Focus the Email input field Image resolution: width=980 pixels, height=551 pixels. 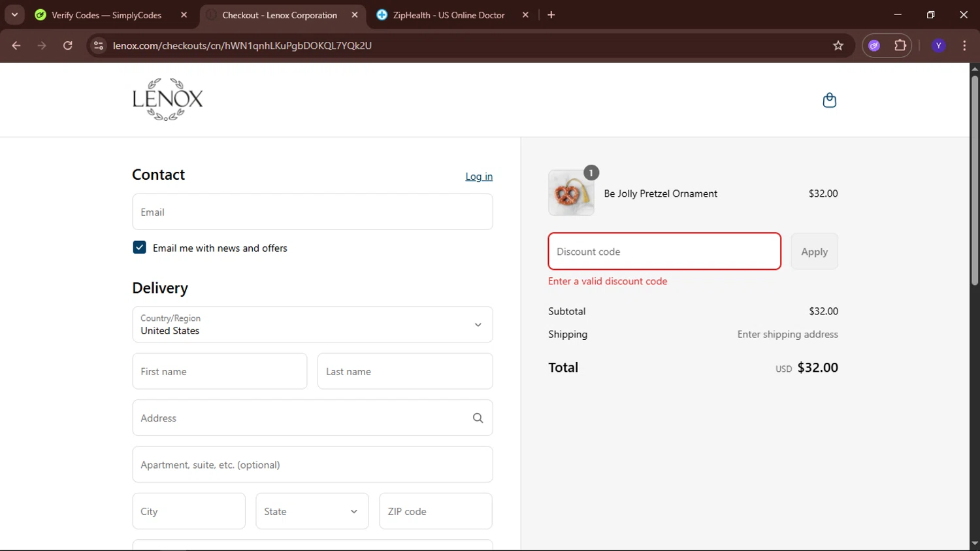click(x=312, y=212)
